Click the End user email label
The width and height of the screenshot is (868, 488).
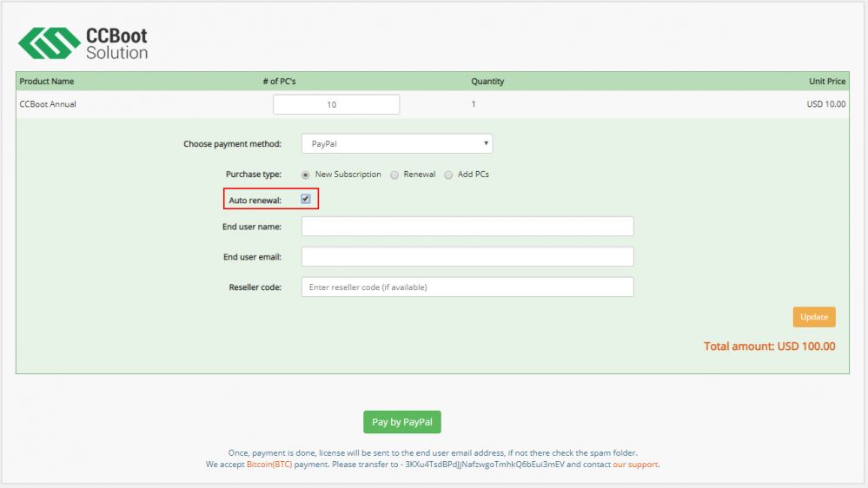point(253,257)
